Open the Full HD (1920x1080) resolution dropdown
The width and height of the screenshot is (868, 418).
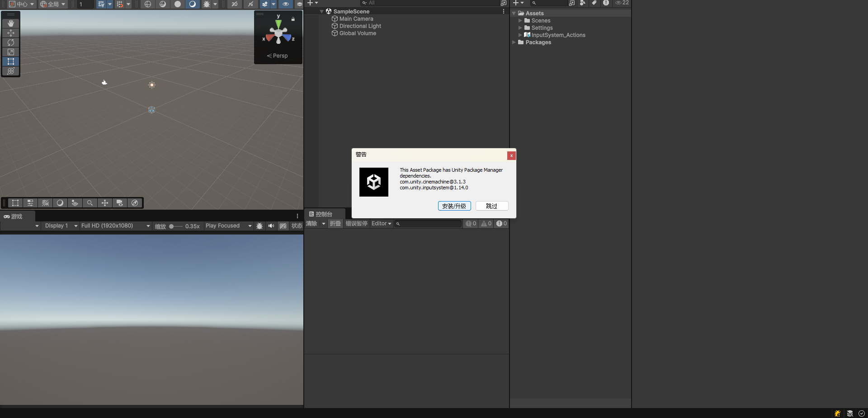pos(115,225)
